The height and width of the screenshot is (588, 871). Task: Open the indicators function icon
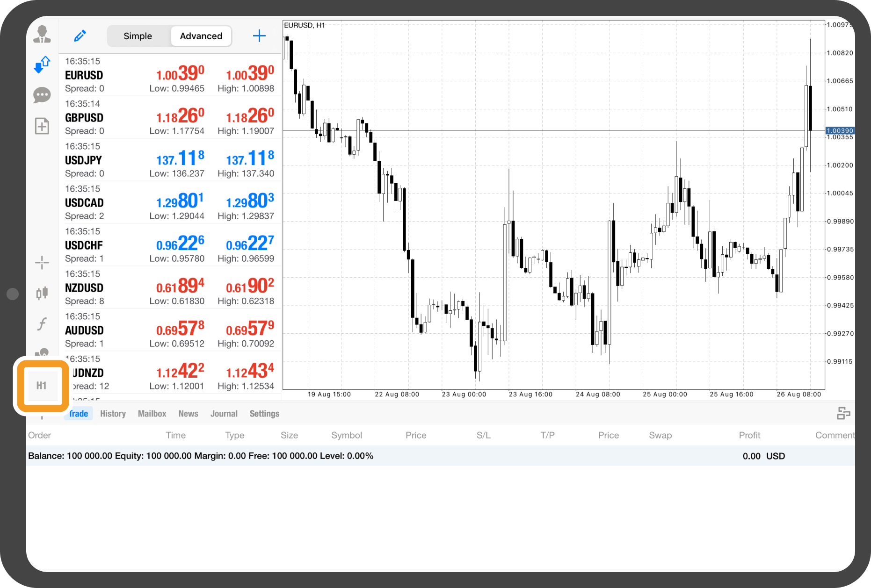(x=42, y=323)
